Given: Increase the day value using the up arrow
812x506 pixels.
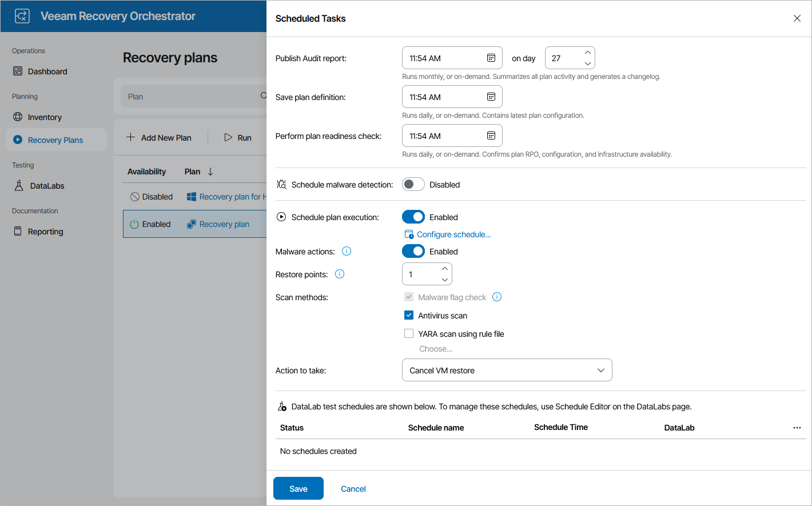Looking at the screenshot, I should click(x=587, y=53).
